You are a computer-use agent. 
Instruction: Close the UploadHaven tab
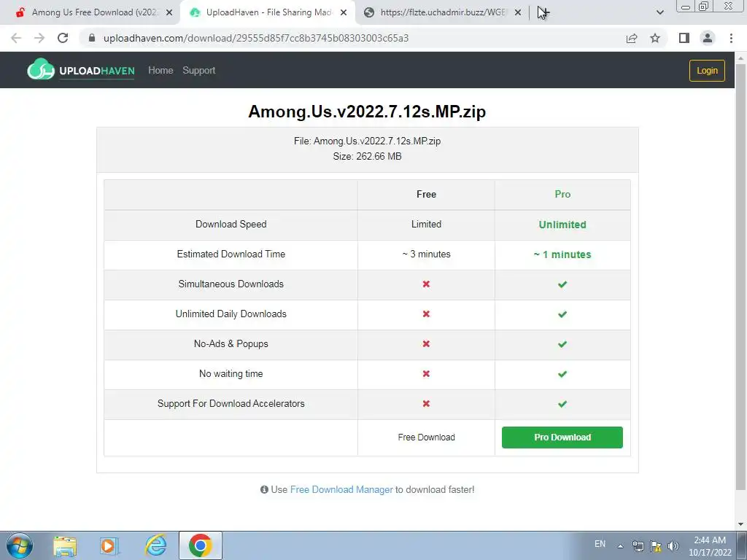pos(344,13)
